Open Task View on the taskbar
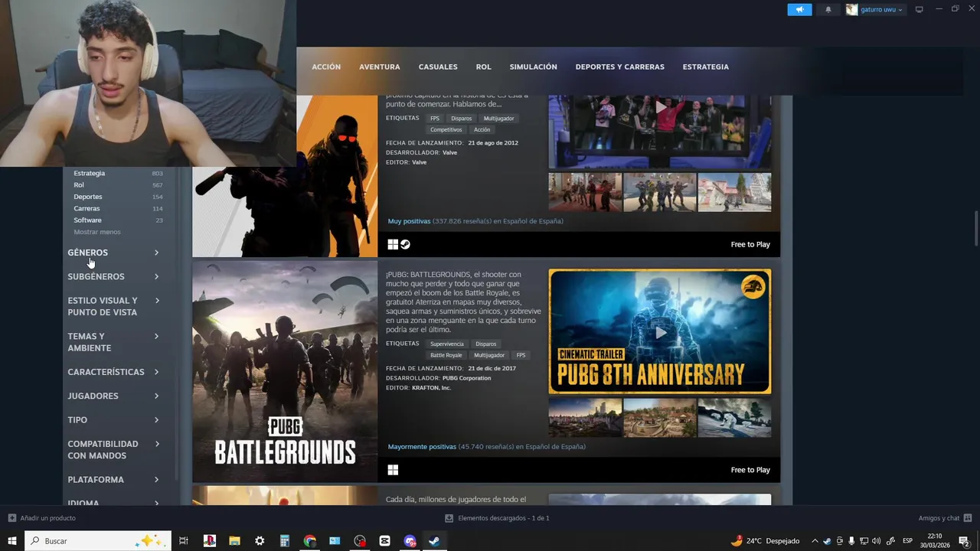Screen dimensions: 980x551 coord(184,541)
